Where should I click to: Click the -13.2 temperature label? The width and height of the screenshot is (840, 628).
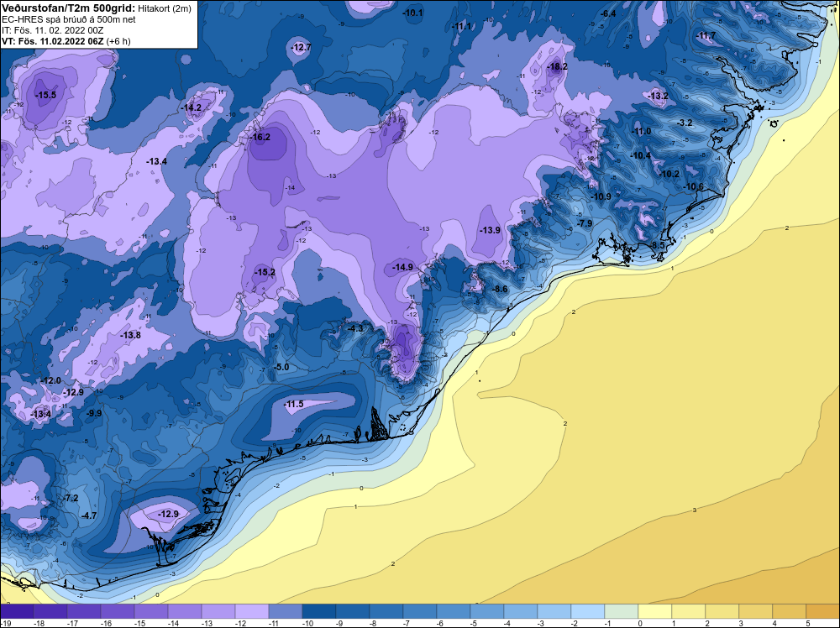pos(658,97)
